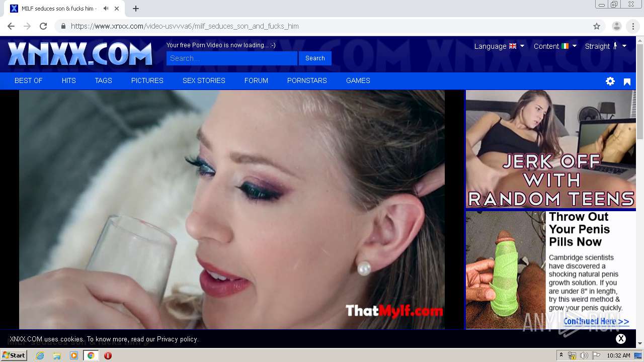Open the site settings gear

tap(610, 81)
